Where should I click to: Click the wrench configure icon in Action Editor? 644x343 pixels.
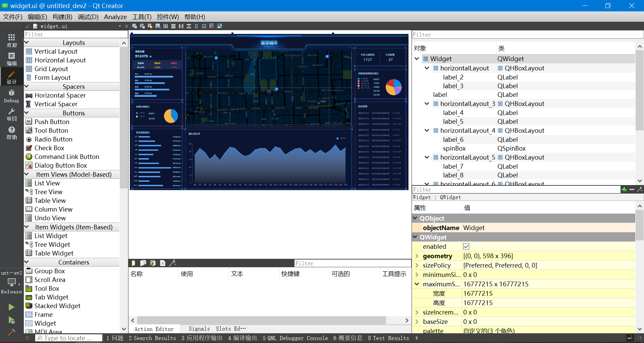172,263
